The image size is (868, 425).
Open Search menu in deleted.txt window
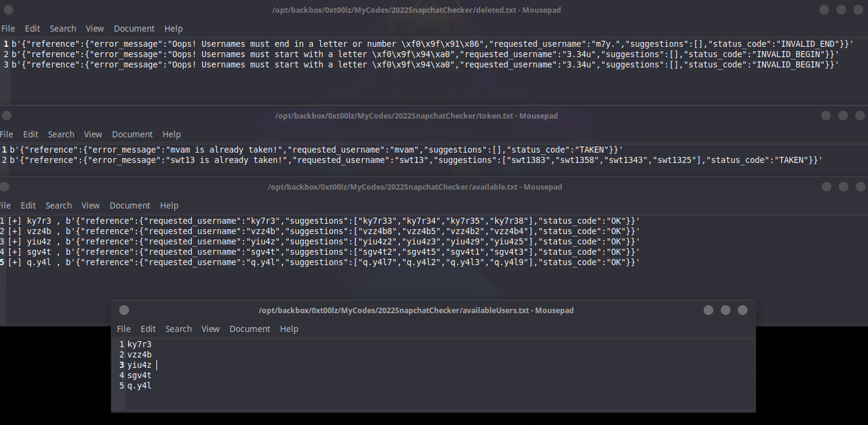(x=63, y=29)
